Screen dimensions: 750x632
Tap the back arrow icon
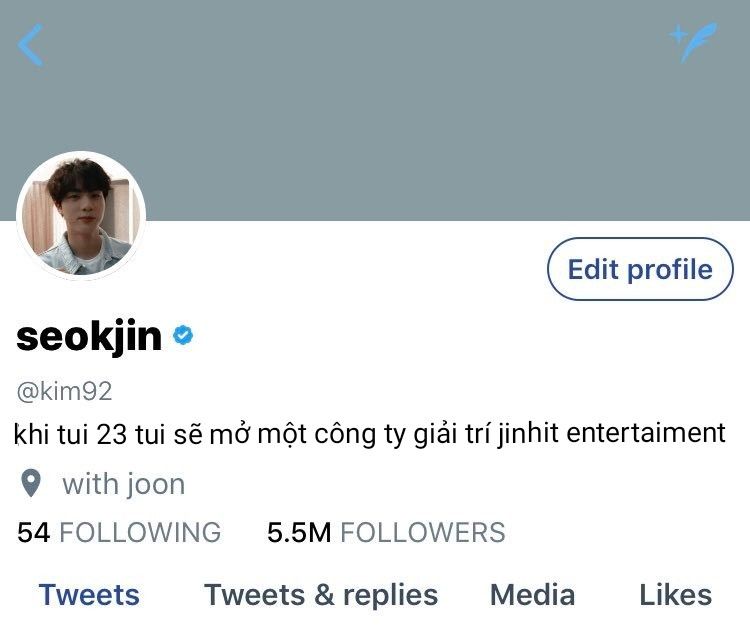click(31, 45)
